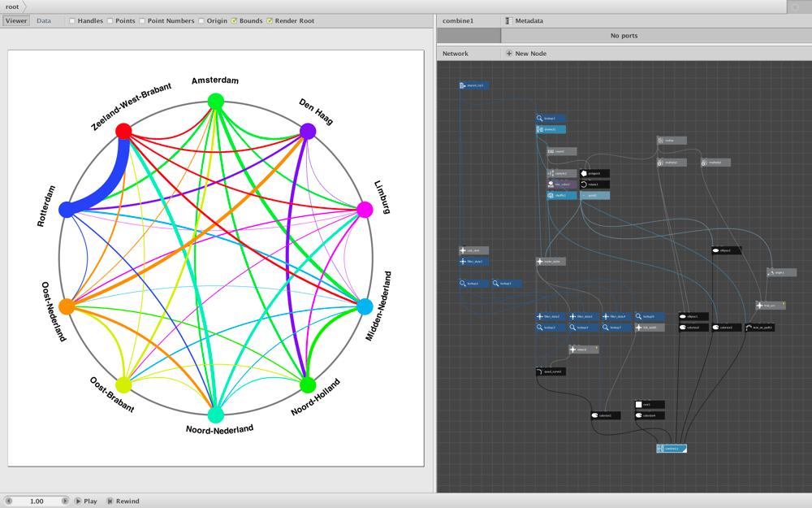Select the polygon1 node

(594, 173)
